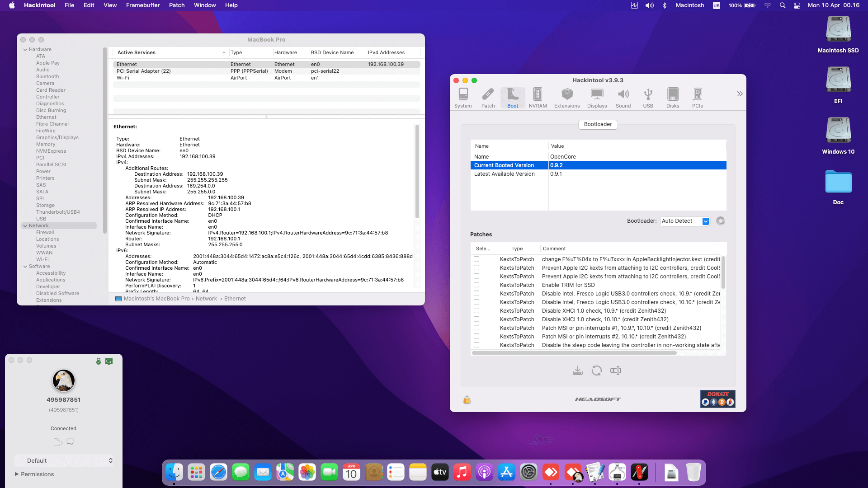Open the Bootloader Auto Detect dropdown

685,221
